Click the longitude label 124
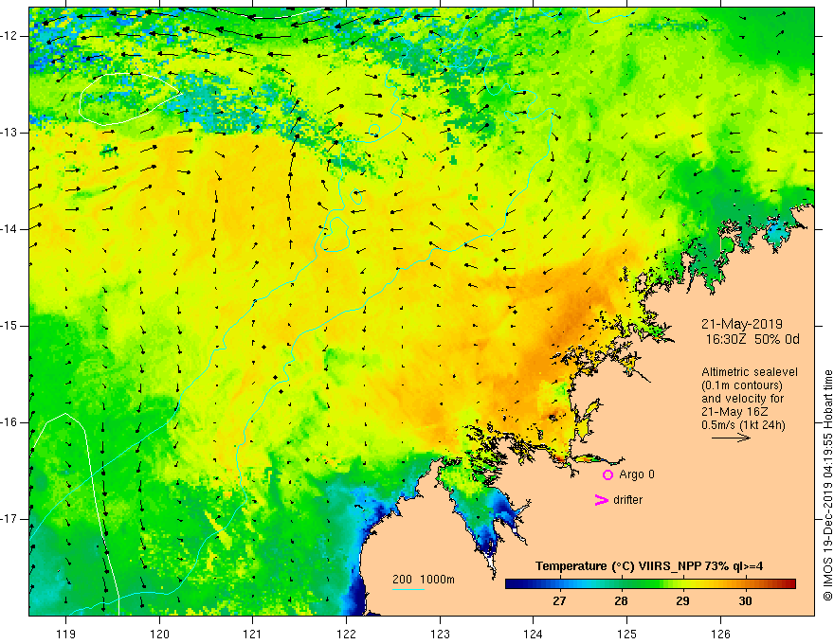 click(533, 634)
